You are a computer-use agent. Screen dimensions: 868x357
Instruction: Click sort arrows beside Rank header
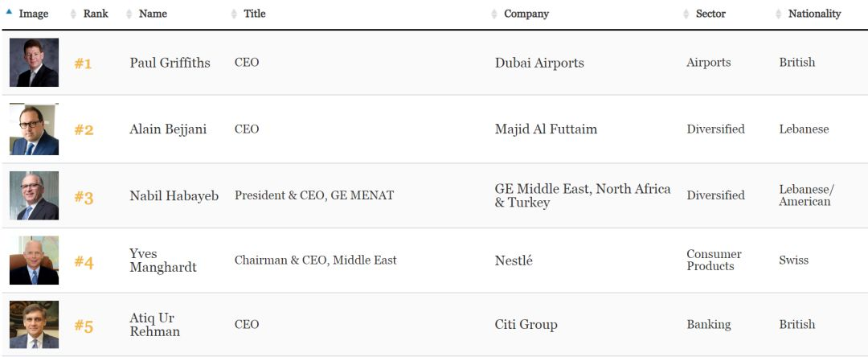coord(73,14)
